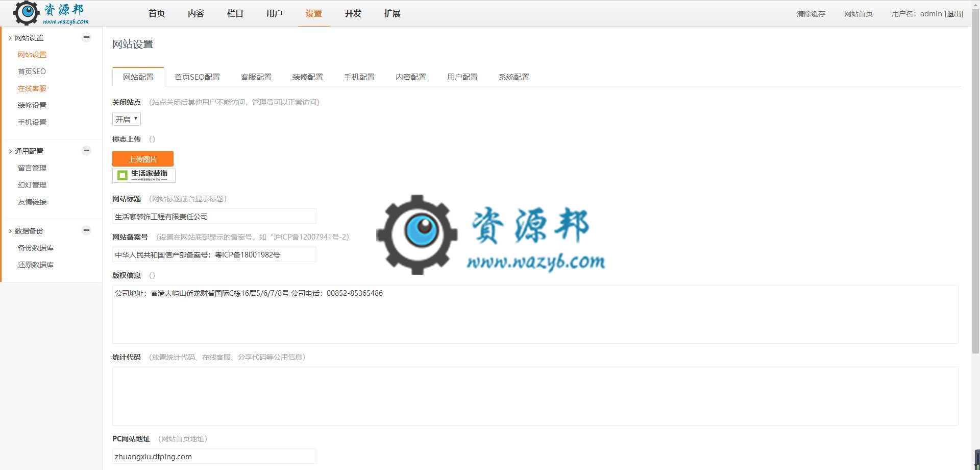Open 首页SEO in sidebar
Viewport: 980px width, 470px height.
pyautogui.click(x=32, y=72)
